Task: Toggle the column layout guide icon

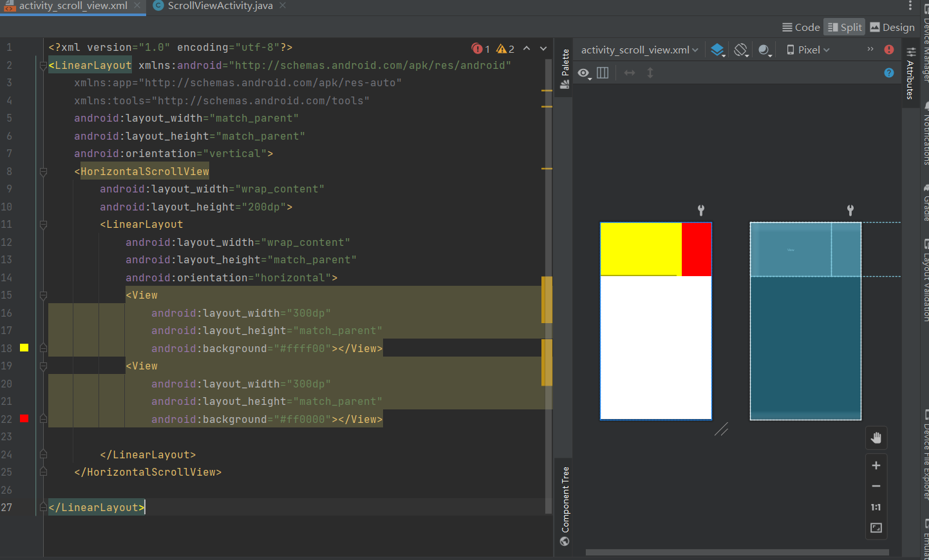Action: coord(603,73)
